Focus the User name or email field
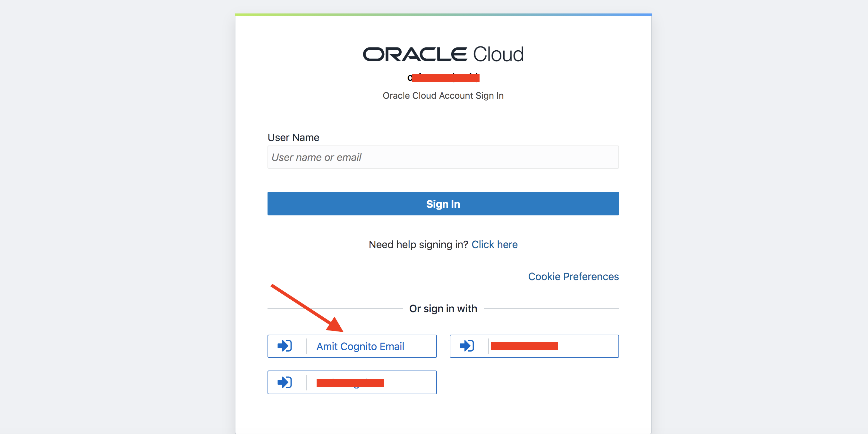Viewport: 868px width, 434px height. click(x=443, y=157)
